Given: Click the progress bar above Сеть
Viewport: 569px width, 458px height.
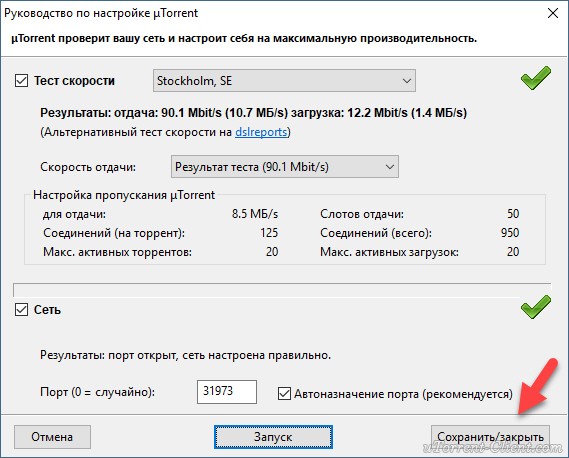Looking at the screenshot, I should click(282, 290).
